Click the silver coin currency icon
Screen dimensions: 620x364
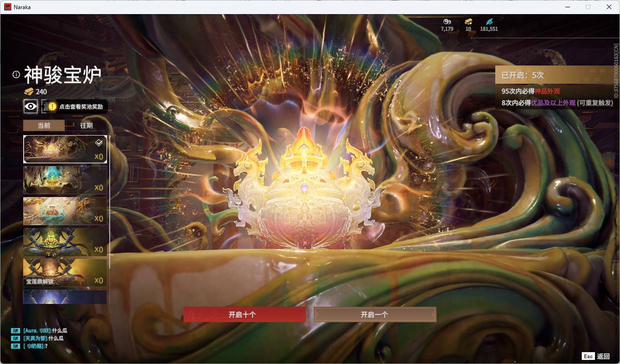[447, 21]
